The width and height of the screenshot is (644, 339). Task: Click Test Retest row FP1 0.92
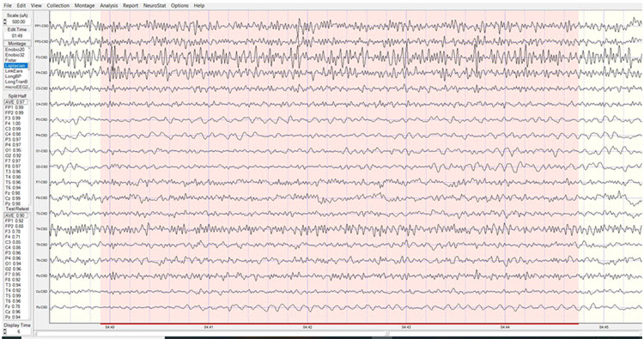pyautogui.click(x=15, y=221)
